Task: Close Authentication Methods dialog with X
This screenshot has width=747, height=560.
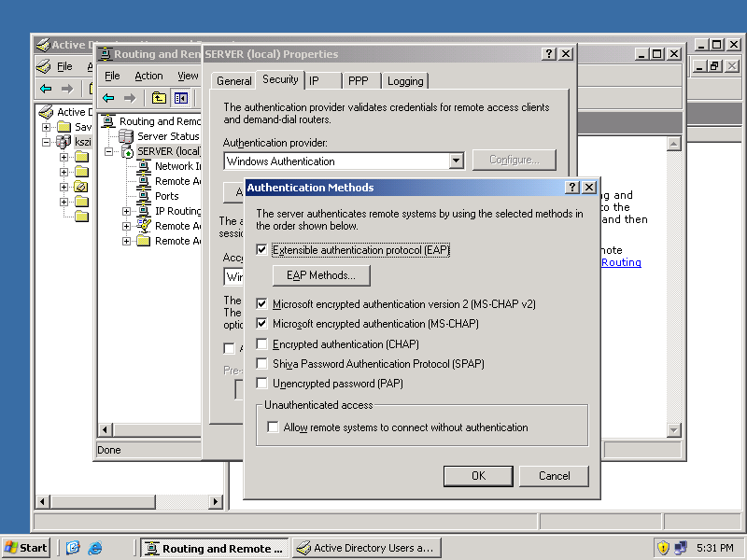Action: (589, 188)
